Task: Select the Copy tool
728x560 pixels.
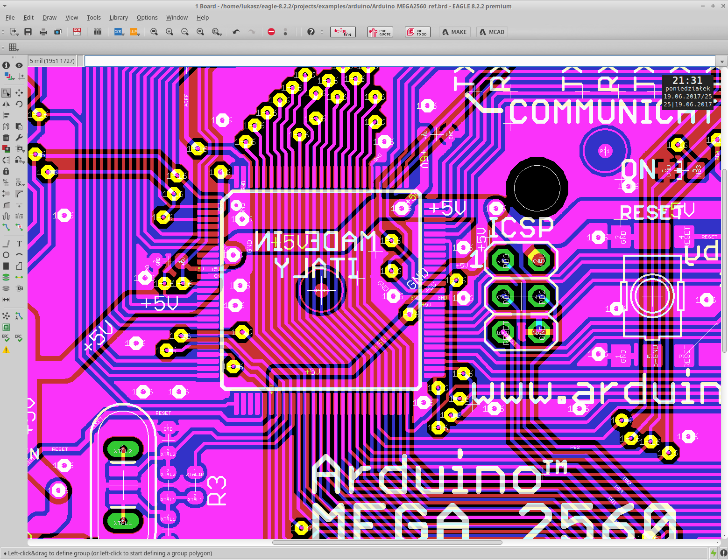Action: (x=6, y=126)
